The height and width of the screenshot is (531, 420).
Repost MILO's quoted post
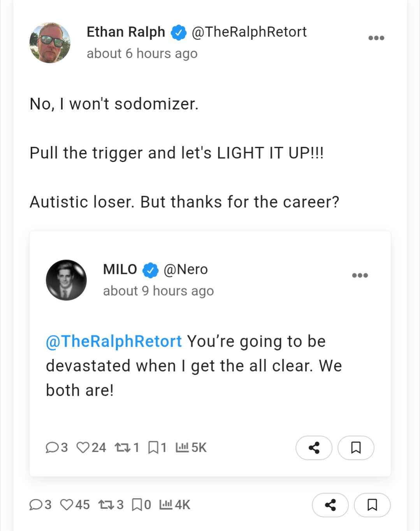[122, 448]
